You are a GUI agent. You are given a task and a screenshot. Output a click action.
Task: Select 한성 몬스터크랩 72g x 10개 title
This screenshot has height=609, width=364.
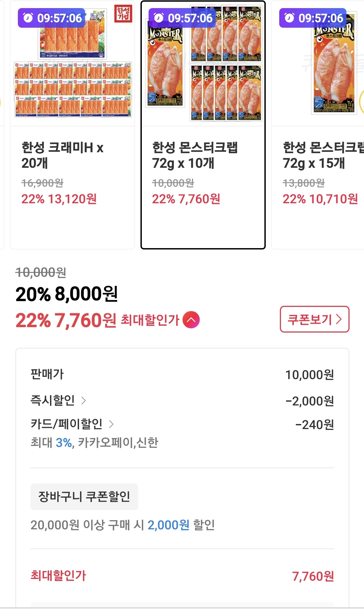[x=195, y=155]
